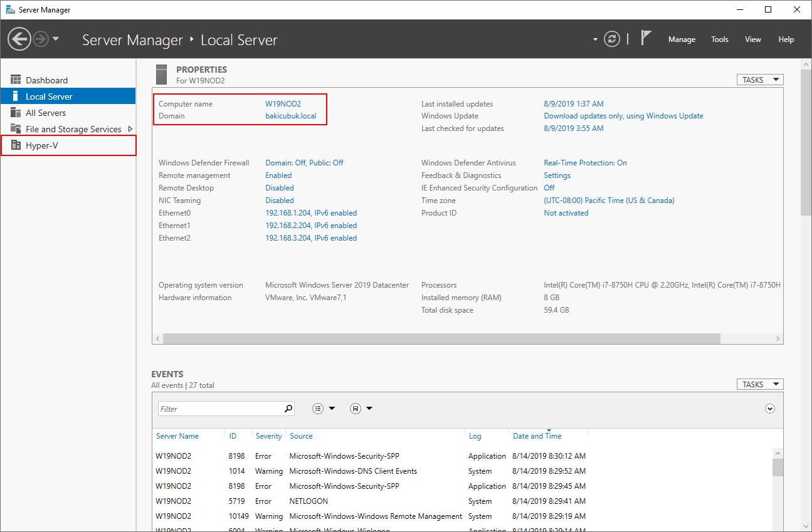
Task: Click the bakicubuk.local domain link
Action: (291, 116)
